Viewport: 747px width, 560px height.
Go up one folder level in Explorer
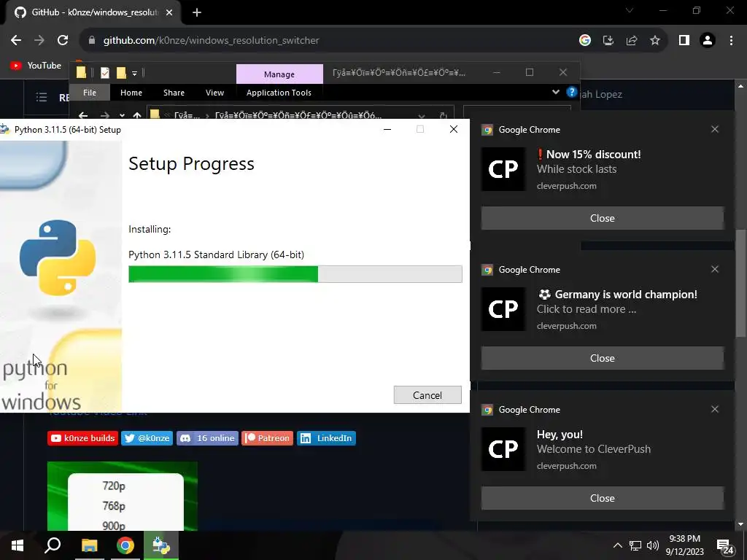[137, 115]
